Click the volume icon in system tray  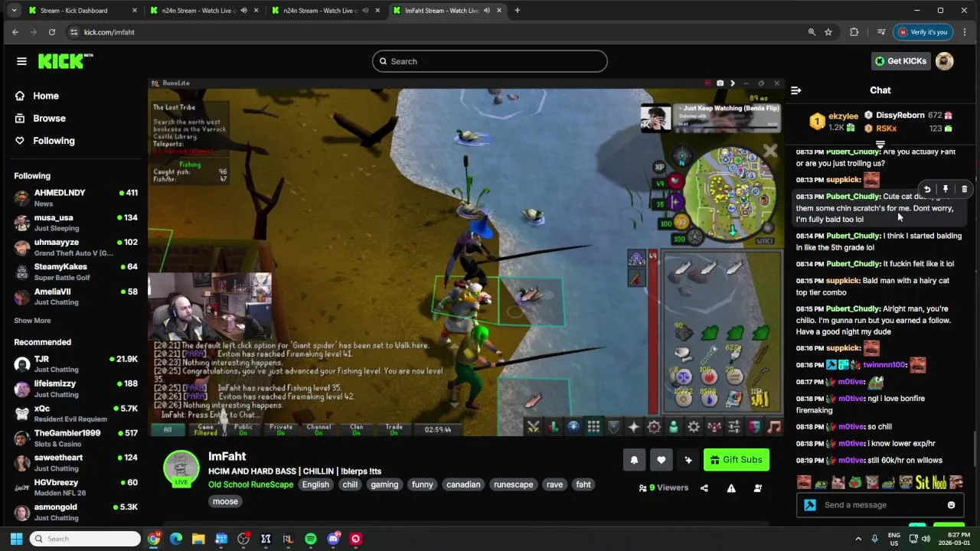tap(926, 539)
